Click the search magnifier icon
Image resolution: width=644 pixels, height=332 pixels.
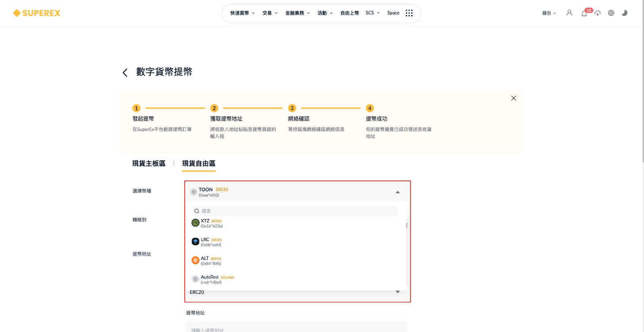[196, 211]
